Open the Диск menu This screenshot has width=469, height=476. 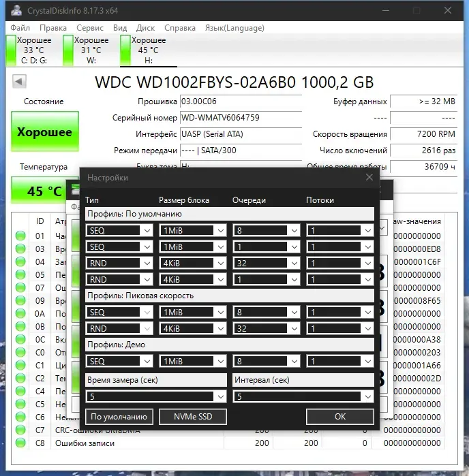click(145, 28)
